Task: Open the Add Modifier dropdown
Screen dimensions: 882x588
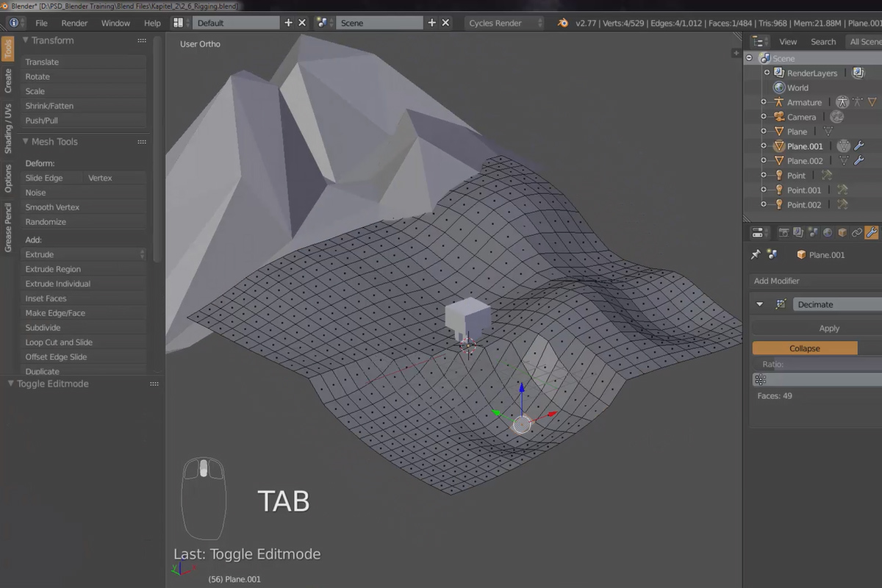Action: click(x=816, y=281)
